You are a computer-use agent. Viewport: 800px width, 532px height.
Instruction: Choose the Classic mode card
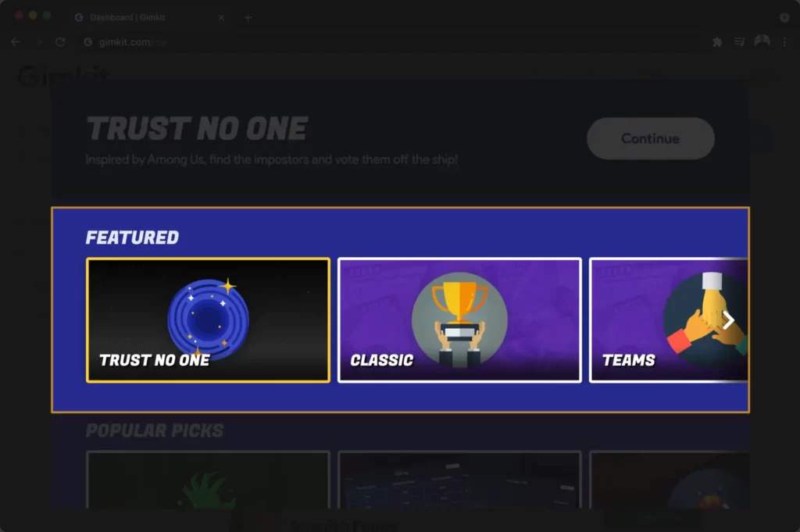[459, 320]
